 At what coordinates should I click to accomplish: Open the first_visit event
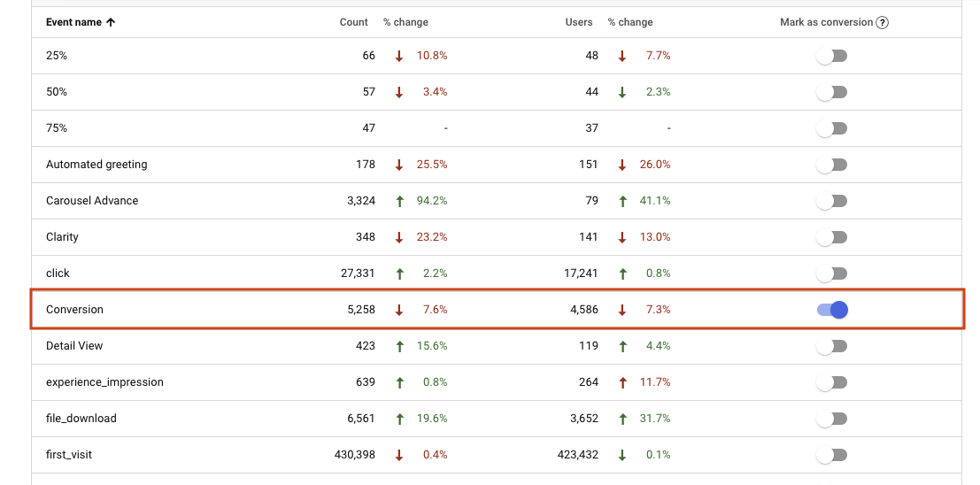coord(69,454)
